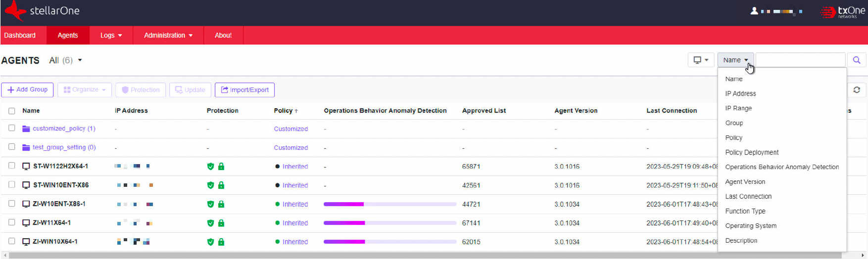Click the anomaly detection bar for ZI-W10ENT-X86-1
Screen dimensions: 868x259
pos(389,204)
